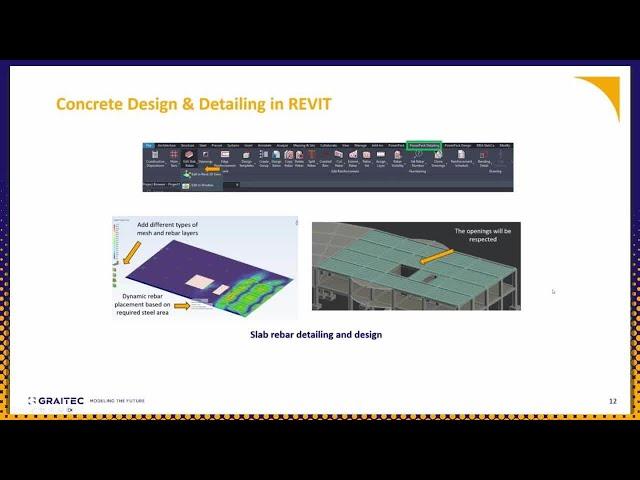Click the GRAITEC logo in the footer
The height and width of the screenshot is (480, 640).
pos(56,401)
